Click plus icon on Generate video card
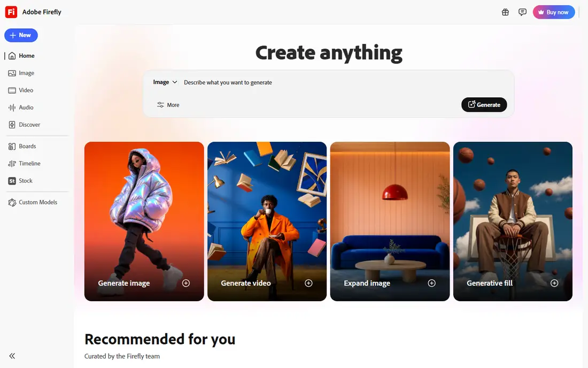Screen dimensions: 588x368 pos(308,283)
